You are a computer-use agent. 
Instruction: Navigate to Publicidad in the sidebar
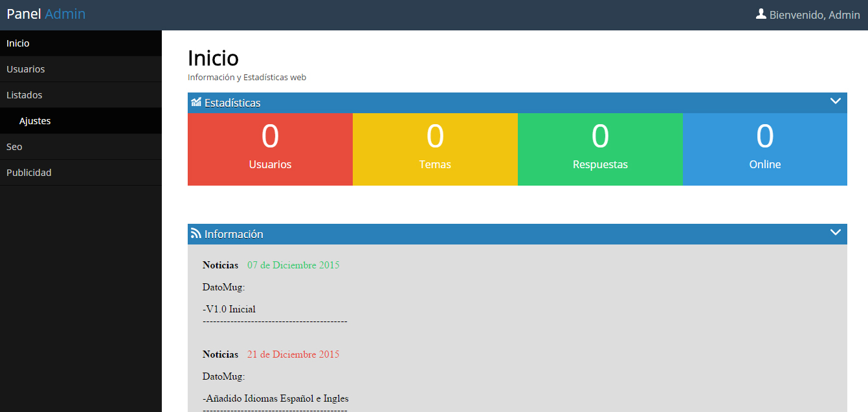pos(29,173)
